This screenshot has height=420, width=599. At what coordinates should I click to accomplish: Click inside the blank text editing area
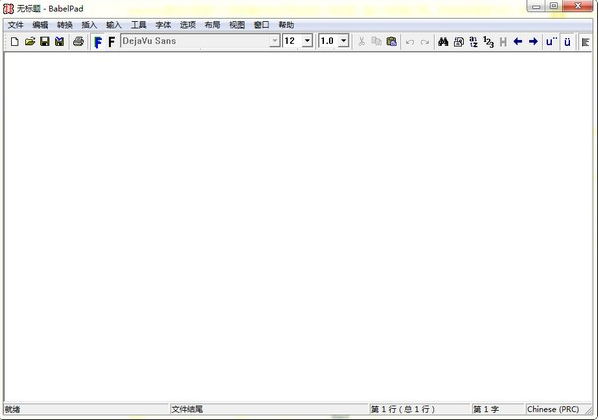[298, 227]
